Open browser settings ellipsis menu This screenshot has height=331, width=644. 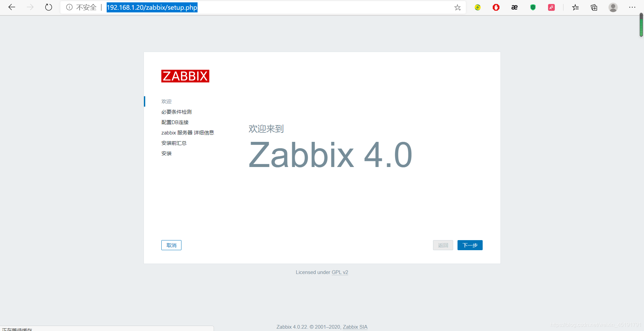(632, 7)
